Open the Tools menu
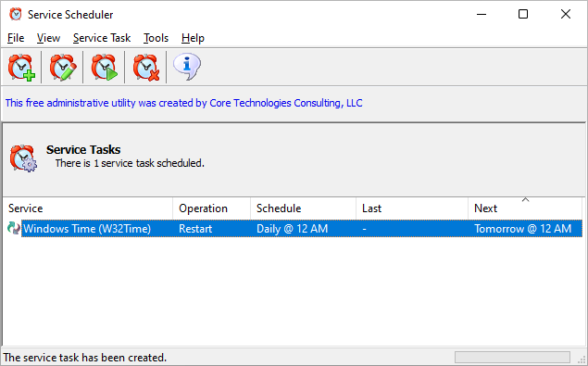Screen dimensions: 588x366 point(156,38)
